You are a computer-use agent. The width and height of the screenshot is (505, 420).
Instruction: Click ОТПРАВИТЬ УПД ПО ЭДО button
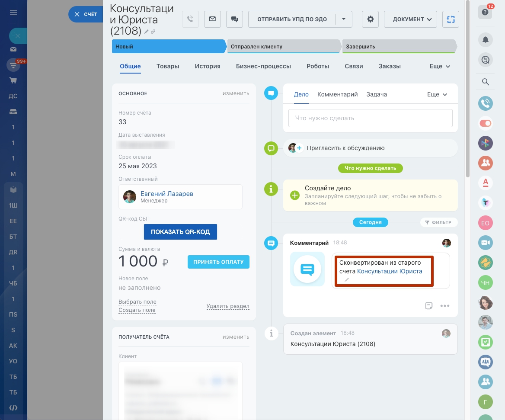click(x=292, y=19)
